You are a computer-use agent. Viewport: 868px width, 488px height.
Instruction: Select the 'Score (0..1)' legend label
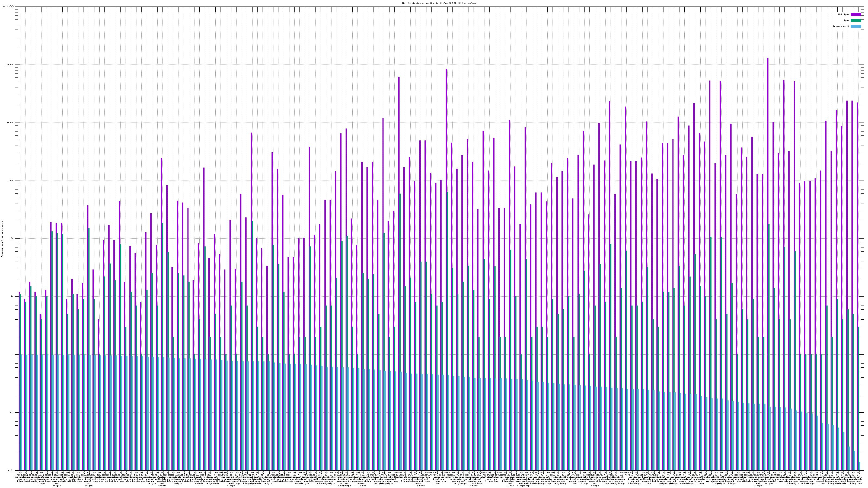click(x=841, y=26)
